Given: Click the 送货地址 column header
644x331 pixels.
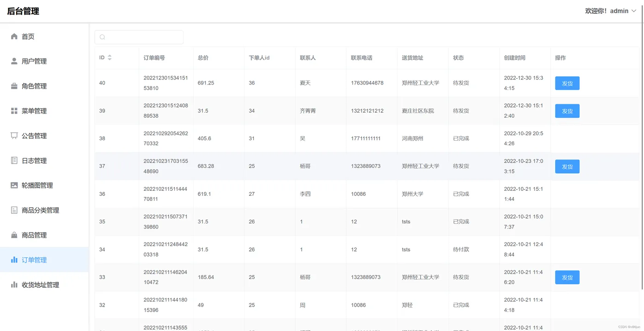Looking at the screenshot, I should (413, 58).
